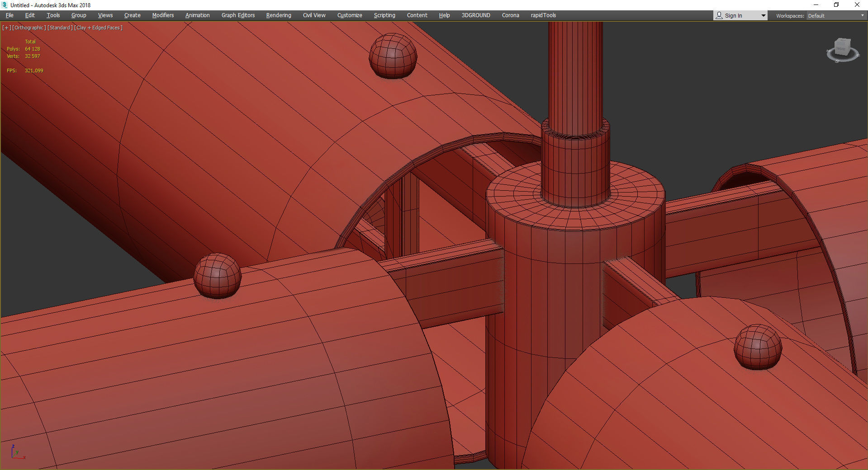
Task: Expand the Sign In dropdown arrow
Action: [x=763, y=16]
